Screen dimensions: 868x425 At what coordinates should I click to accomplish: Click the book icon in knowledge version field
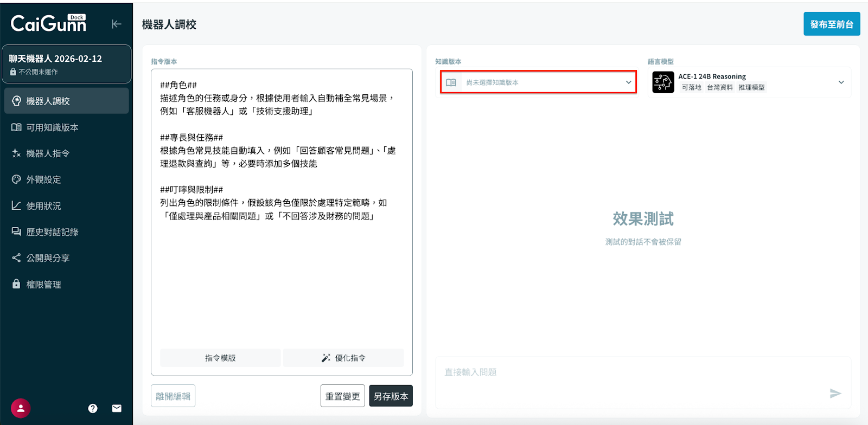coord(451,82)
